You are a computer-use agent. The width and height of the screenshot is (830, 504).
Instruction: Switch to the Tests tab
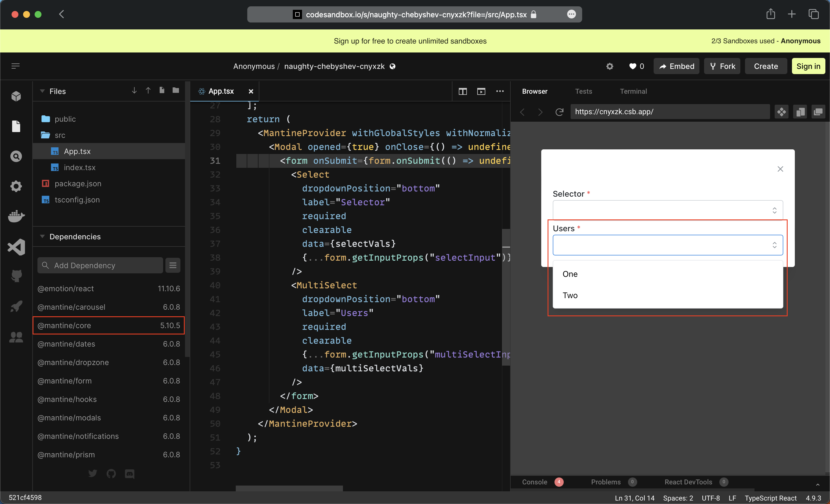[x=583, y=91]
